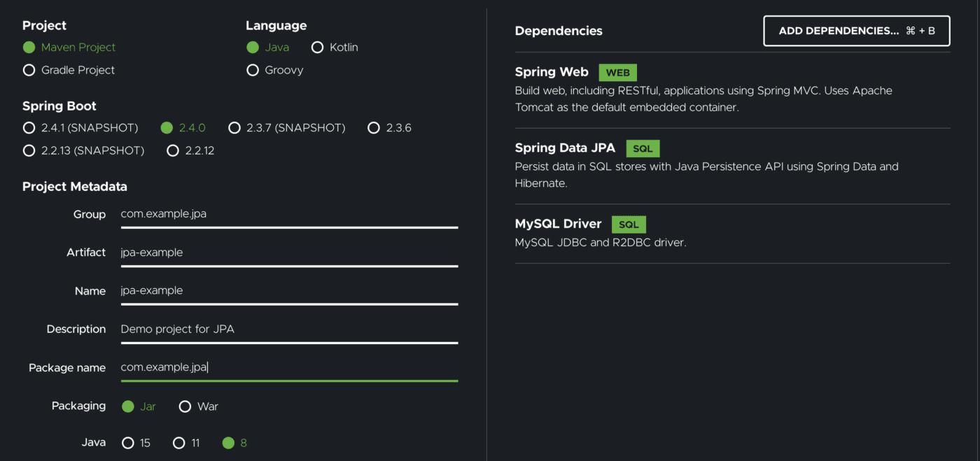The height and width of the screenshot is (461, 980).
Task: Click the Dependencies heading
Action: 559,31
